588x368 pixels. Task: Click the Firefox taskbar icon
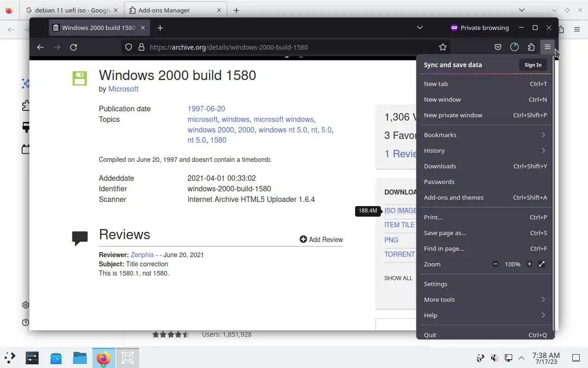tap(103, 357)
